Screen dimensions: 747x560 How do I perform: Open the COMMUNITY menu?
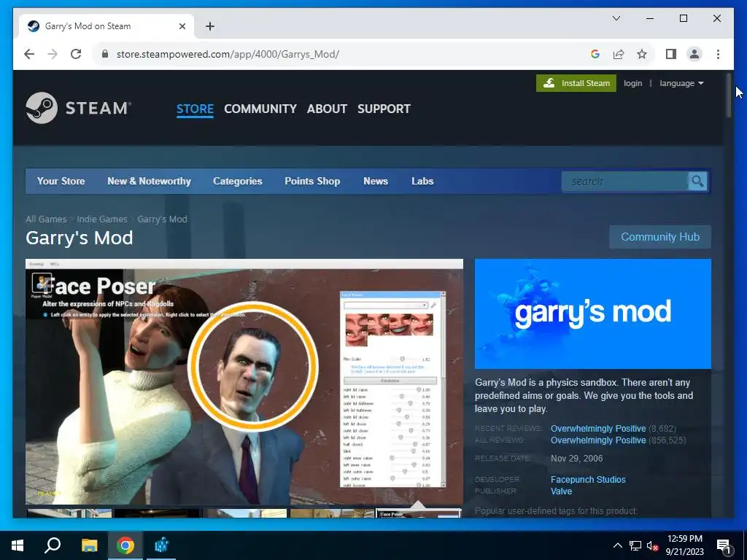tap(260, 109)
